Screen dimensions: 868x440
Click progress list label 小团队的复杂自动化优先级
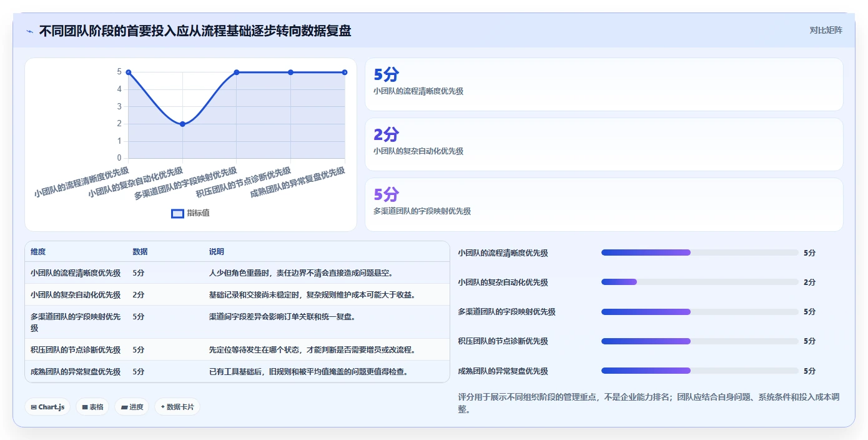503,282
